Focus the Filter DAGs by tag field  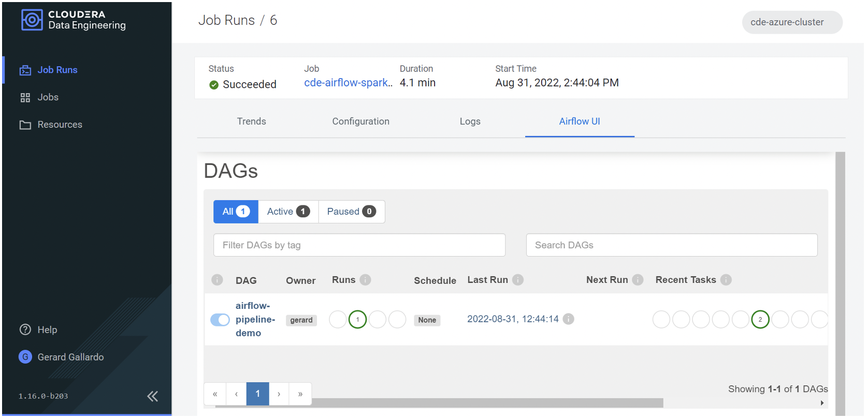[359, 245]
